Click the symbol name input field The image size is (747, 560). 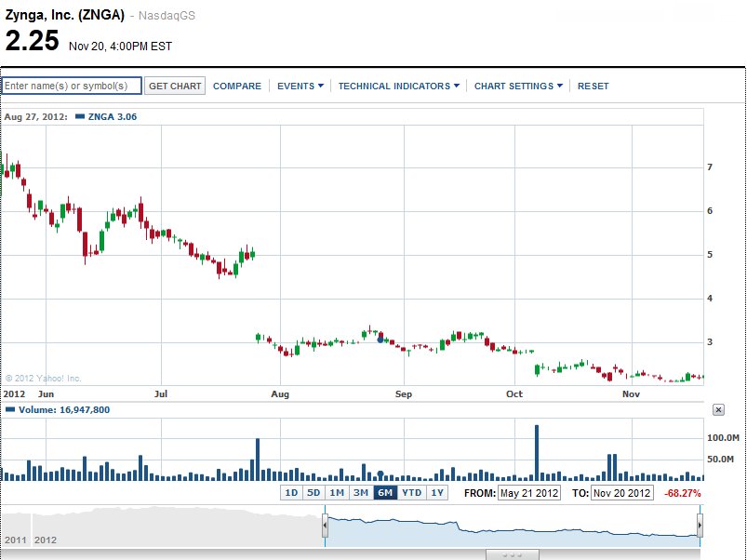[72, 86]
